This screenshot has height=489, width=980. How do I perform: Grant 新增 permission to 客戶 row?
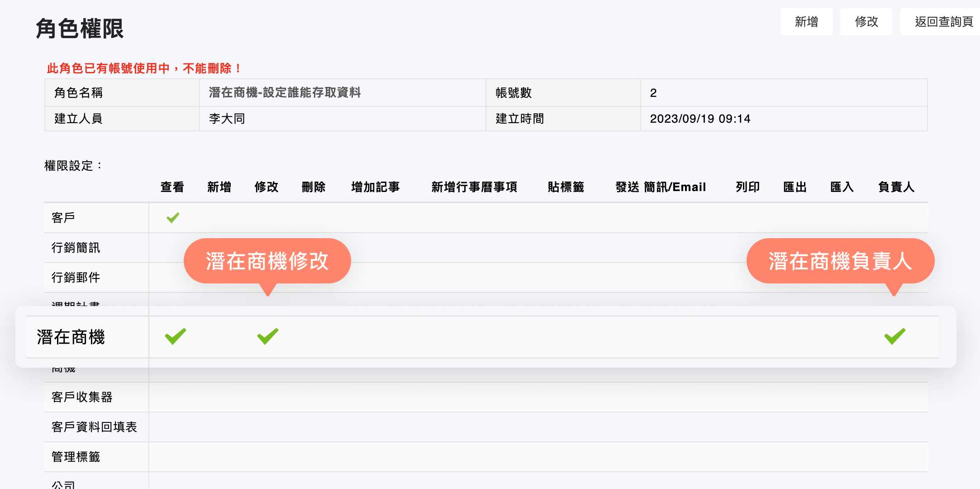(x=220, y=217)
